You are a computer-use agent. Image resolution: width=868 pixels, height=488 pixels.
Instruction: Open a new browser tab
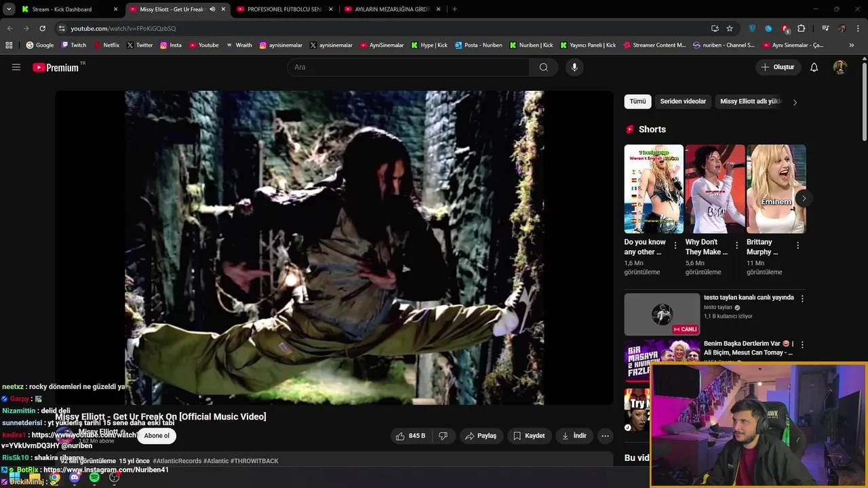(454, 9)
